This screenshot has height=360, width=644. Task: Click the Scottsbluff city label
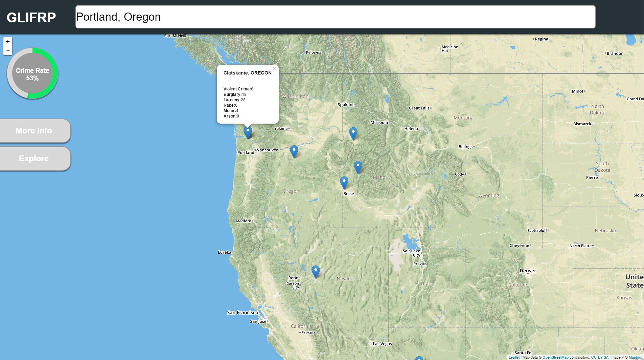pyautogui.click(x=537, y=231)
